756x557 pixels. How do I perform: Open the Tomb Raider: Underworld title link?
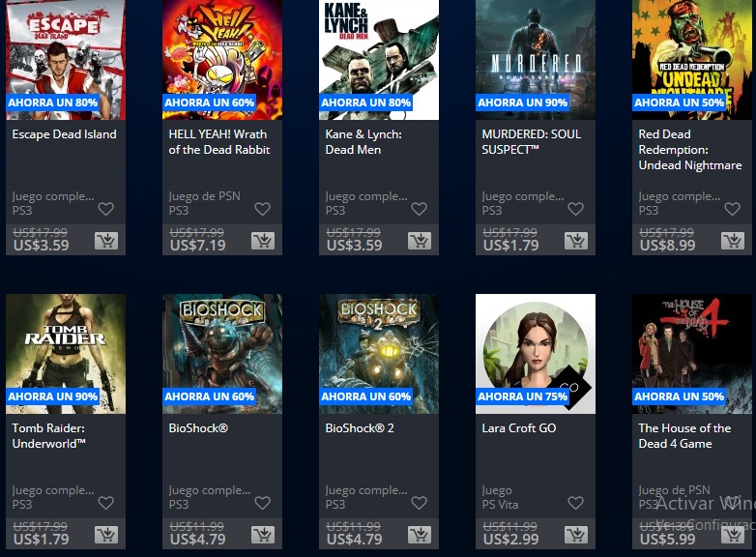(x=48, y=436)
